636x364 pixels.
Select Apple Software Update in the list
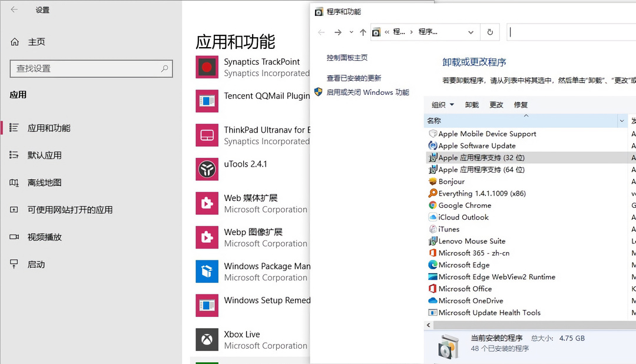point(476,145)
